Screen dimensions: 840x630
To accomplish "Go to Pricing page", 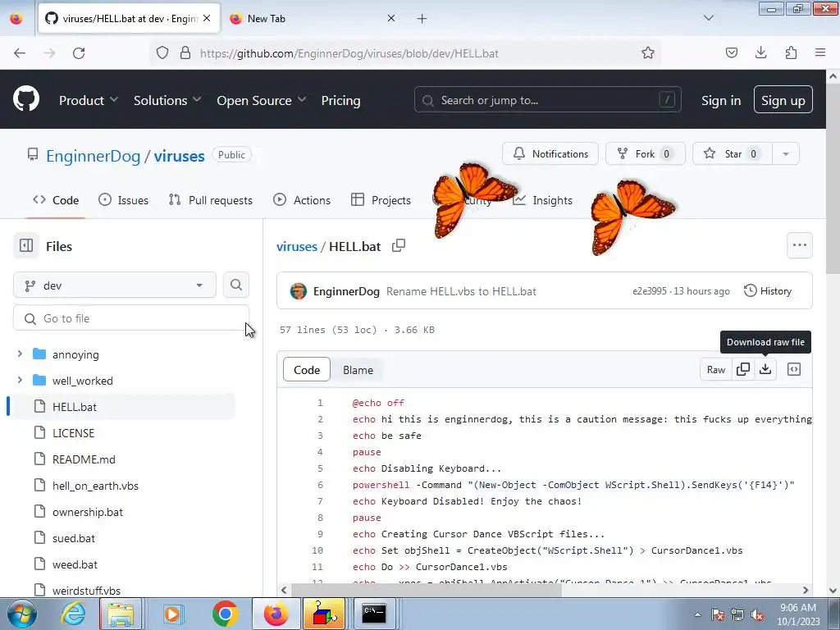I will (x=340, y=100).
